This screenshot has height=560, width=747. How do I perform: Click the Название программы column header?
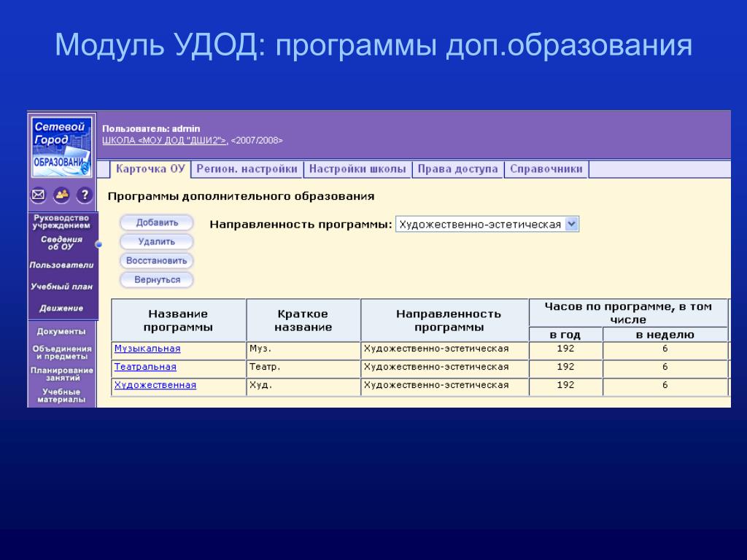pos(178,320)
